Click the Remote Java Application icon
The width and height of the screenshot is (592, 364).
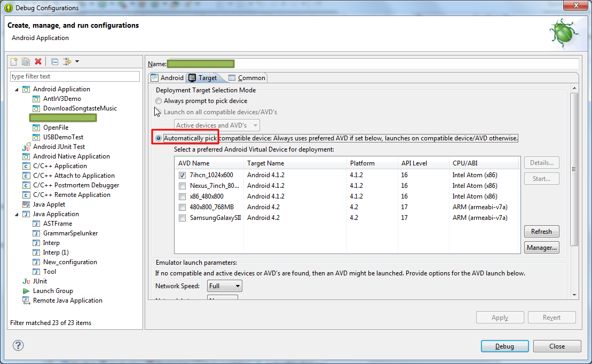pyautogui.click(x=26, y=300)
